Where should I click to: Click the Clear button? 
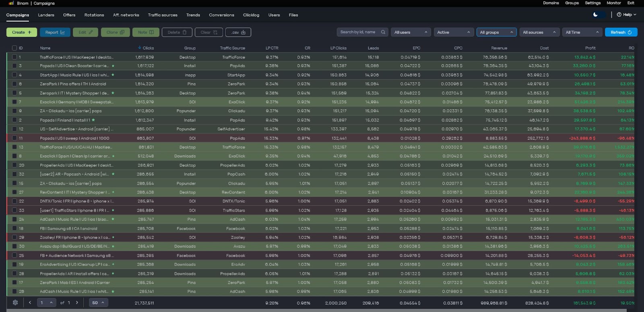click(209, 32)
